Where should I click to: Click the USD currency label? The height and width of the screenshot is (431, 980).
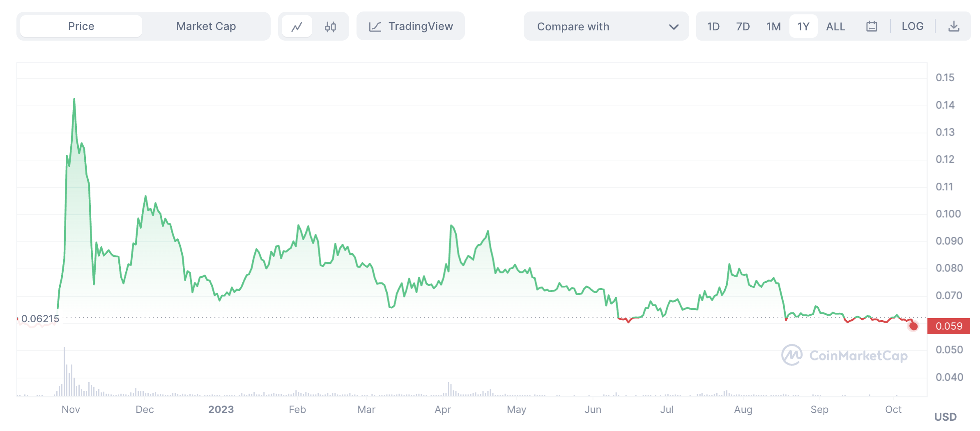945,417
